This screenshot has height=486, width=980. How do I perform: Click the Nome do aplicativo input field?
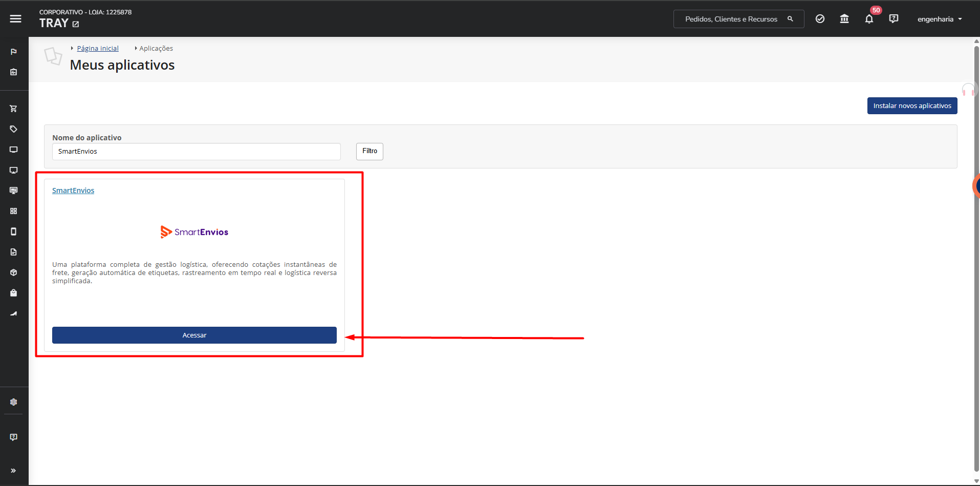click(x=196, y=152)
